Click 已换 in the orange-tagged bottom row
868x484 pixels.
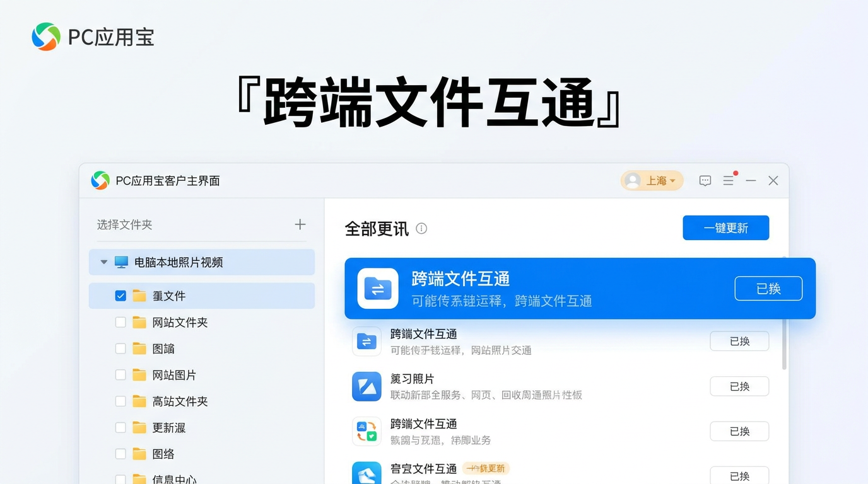click(739, 476)
